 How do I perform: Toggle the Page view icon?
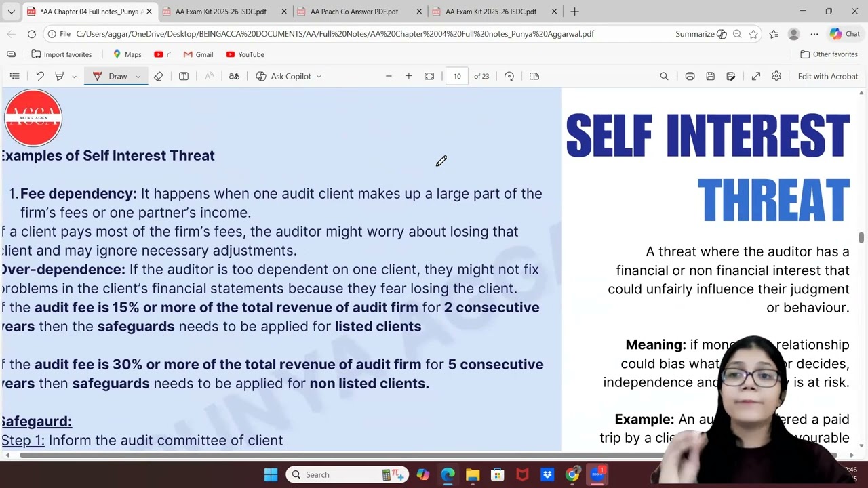pos(534,76)
